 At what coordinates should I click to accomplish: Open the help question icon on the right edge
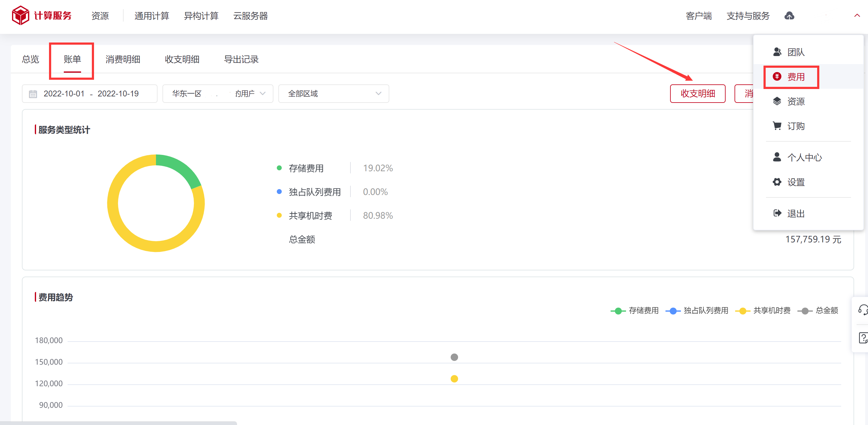(863, 338)
